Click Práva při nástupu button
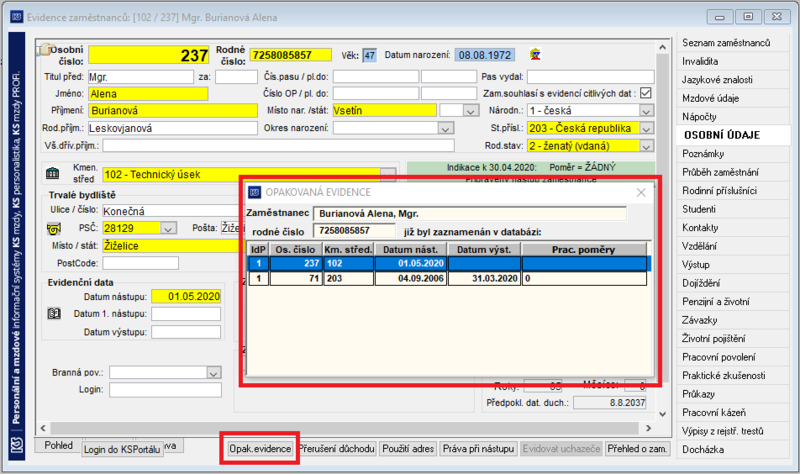 tap(479, 449)
